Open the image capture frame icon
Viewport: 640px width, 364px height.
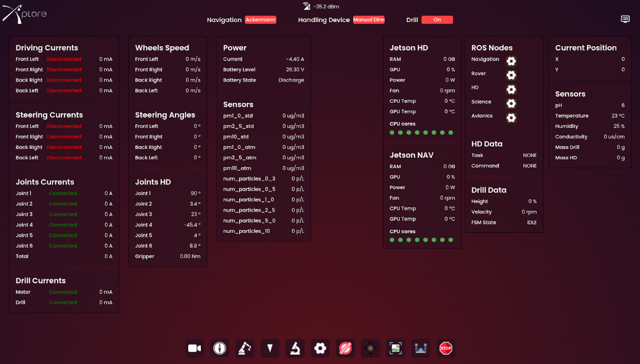(395, 349)
